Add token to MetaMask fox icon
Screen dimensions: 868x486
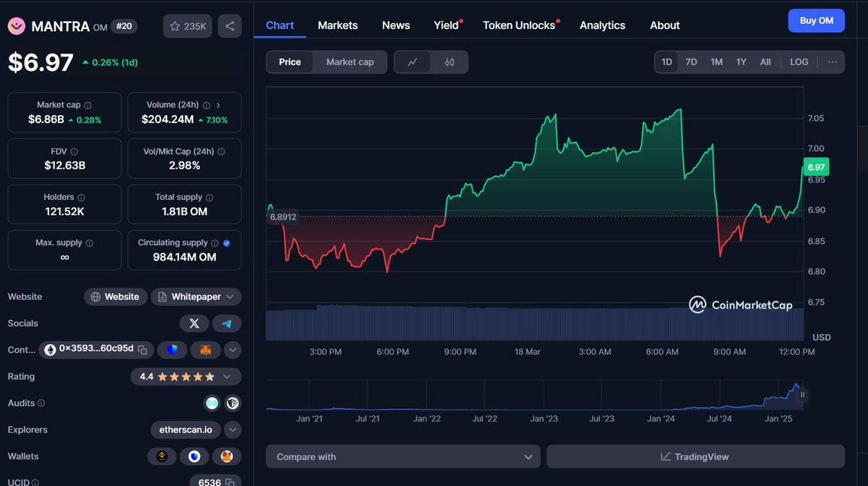[206, 350]
